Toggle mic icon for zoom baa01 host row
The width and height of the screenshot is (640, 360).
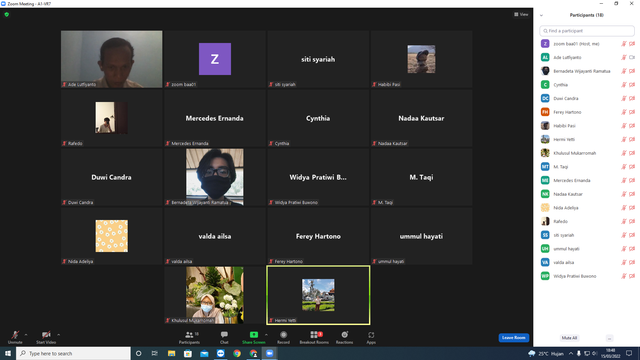[x=624, y=44]
